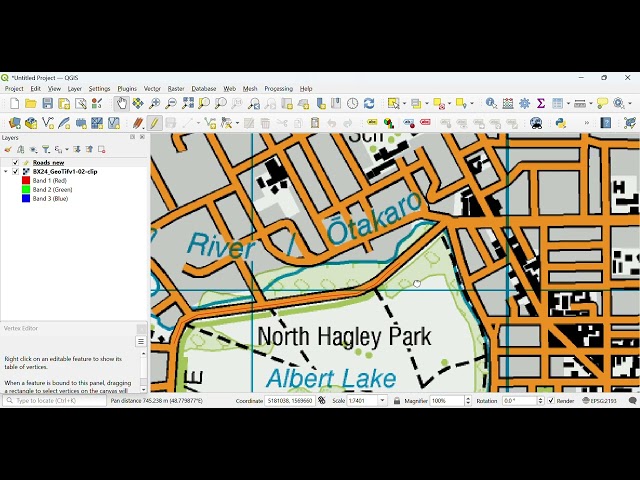Create a new blank project
The height and width of the screenshot is (480, 640).
pos(14,104)
